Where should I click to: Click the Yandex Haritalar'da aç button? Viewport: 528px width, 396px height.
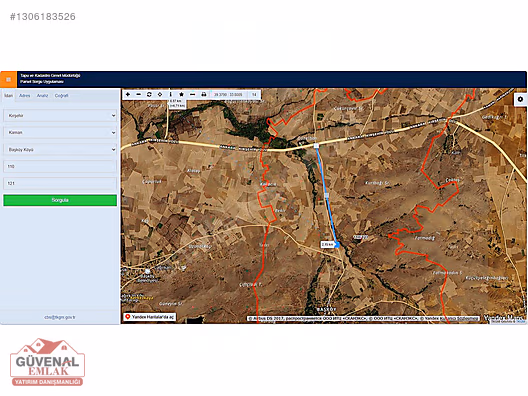point(150,317)
